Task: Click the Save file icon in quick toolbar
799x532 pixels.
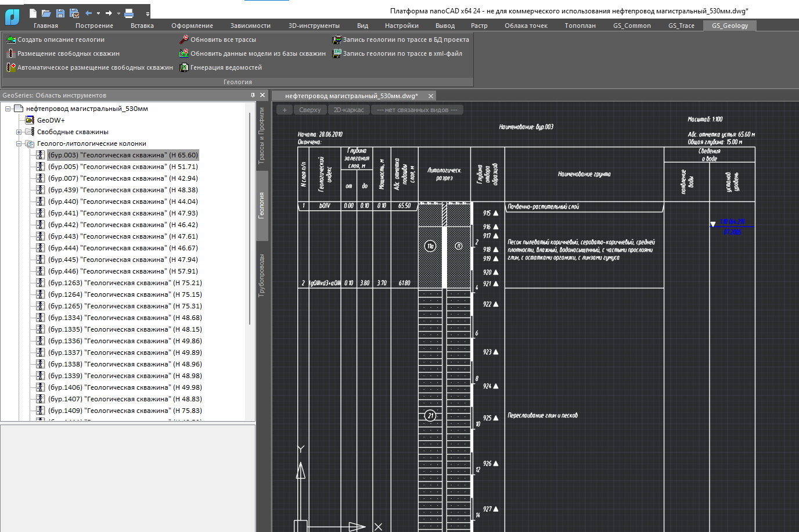Action: (60, 13)
